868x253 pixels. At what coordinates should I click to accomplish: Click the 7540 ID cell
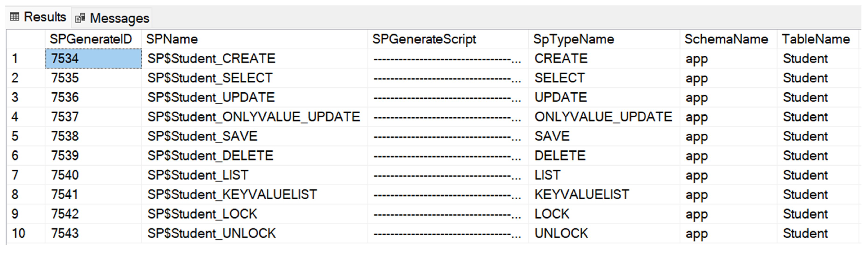65,175
